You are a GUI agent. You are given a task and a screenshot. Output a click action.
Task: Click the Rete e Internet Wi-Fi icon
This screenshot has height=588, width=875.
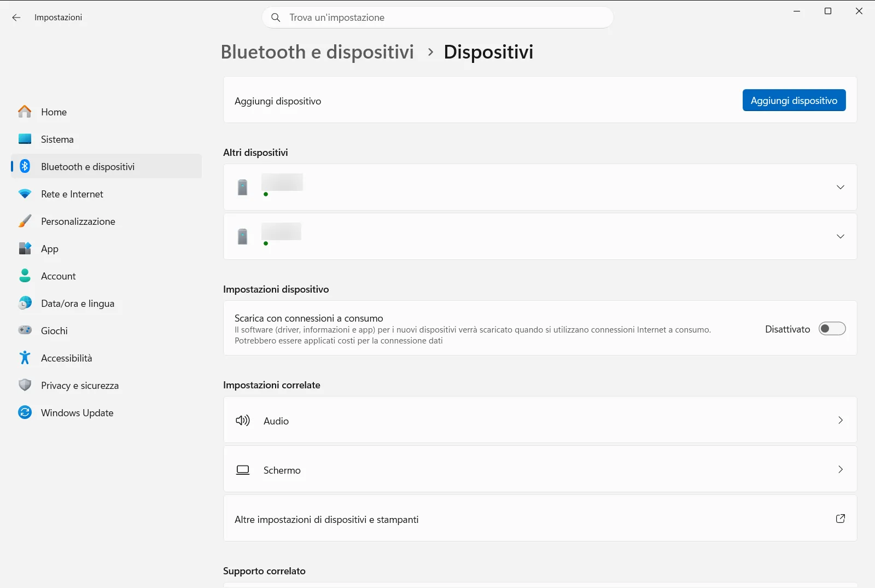[x=25, y=194]
